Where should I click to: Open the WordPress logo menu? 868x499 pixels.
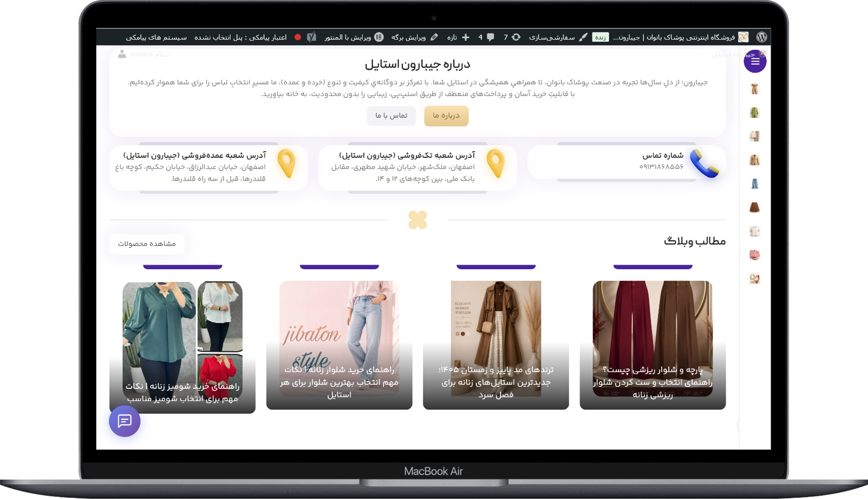pos(762,37)
